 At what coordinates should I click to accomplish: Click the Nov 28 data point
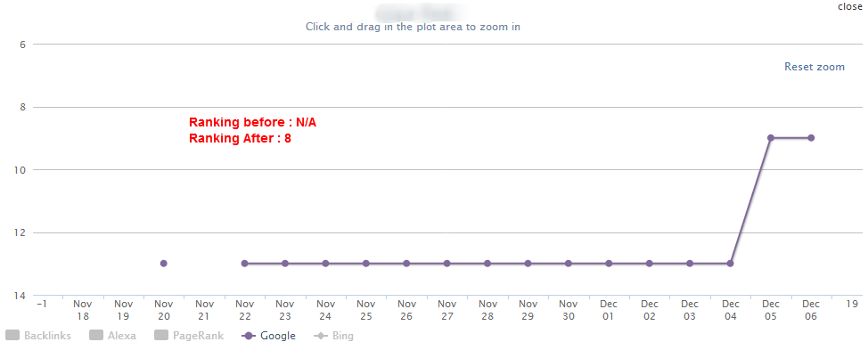click(487, 264)
